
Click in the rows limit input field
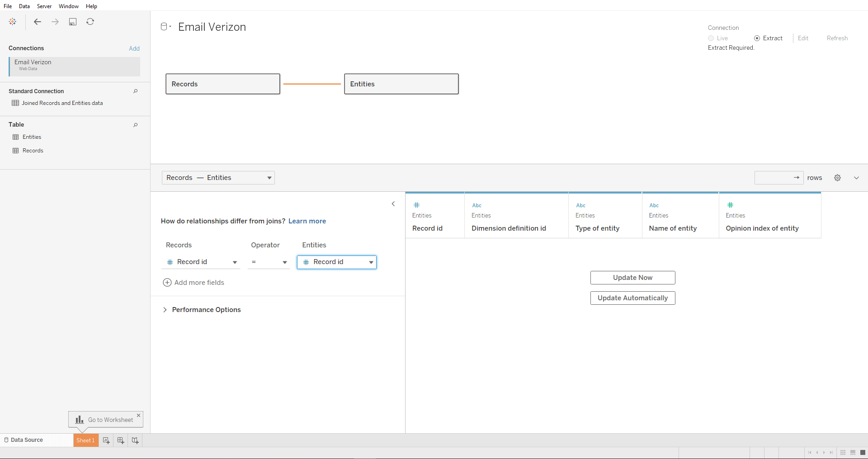point(774,178)
